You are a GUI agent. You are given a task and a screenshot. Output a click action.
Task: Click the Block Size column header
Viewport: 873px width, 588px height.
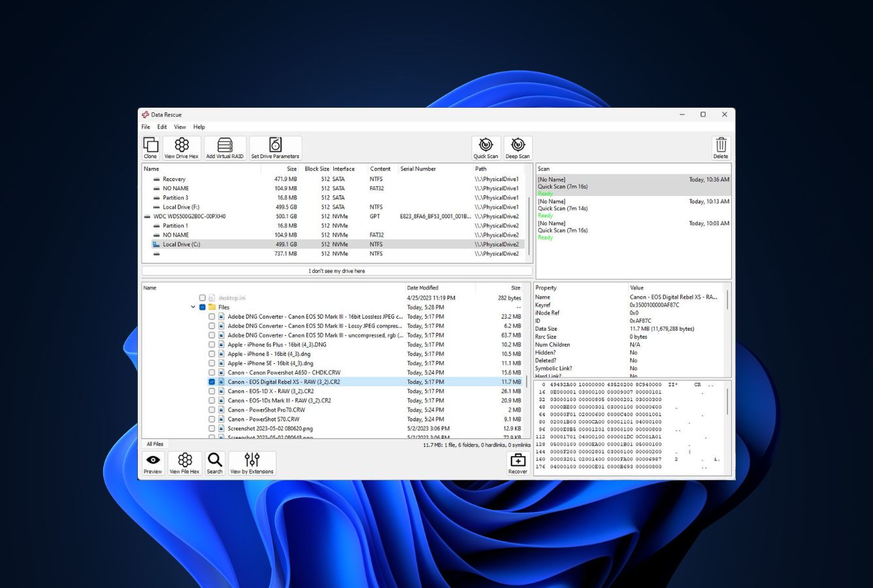(x=317, y=169)
